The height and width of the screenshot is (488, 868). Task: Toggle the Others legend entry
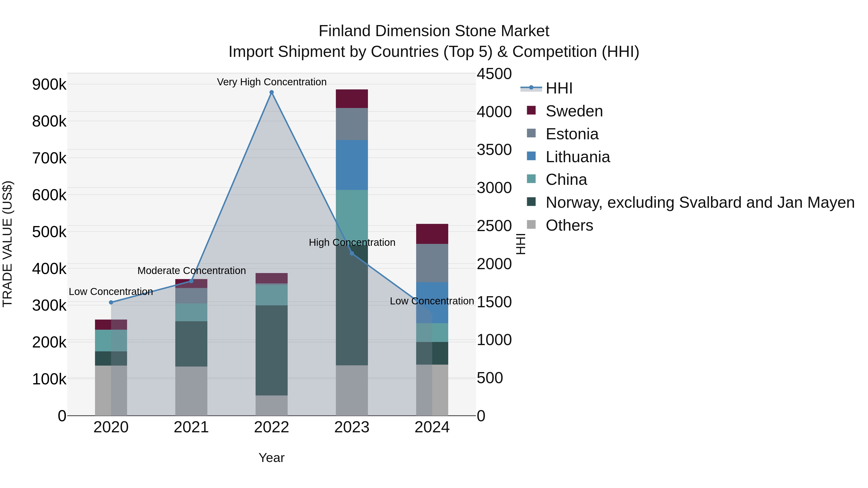(x=560, y=225)
